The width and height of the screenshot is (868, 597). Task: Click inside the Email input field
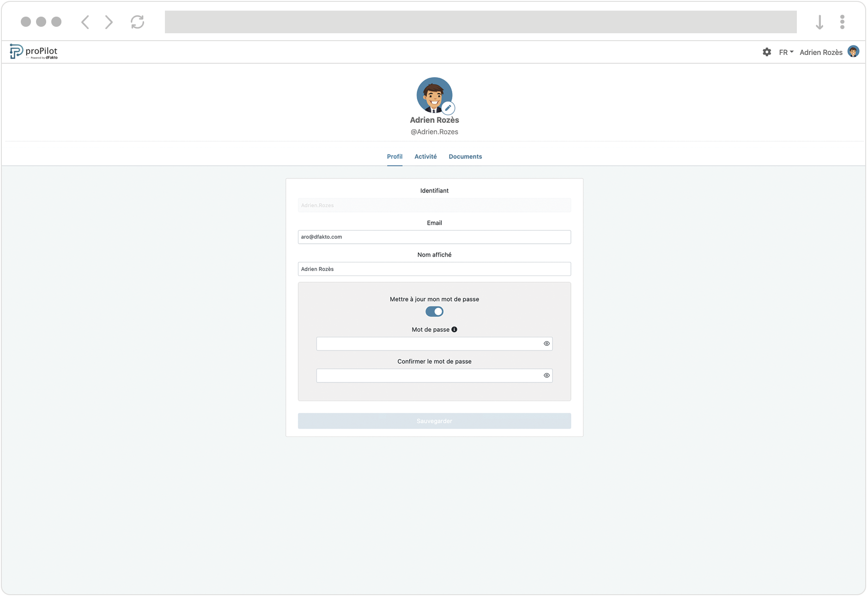pos(434,237)
